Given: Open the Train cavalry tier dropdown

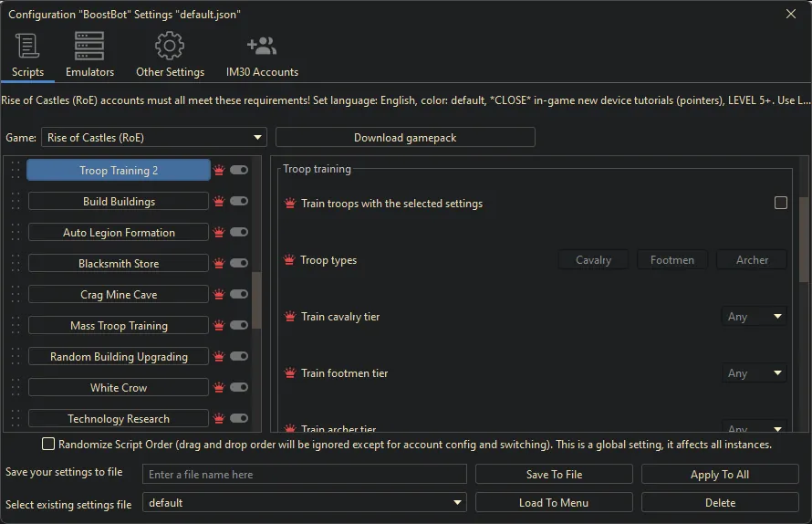Looking at the screenshot, I should (x=754, y=316).
